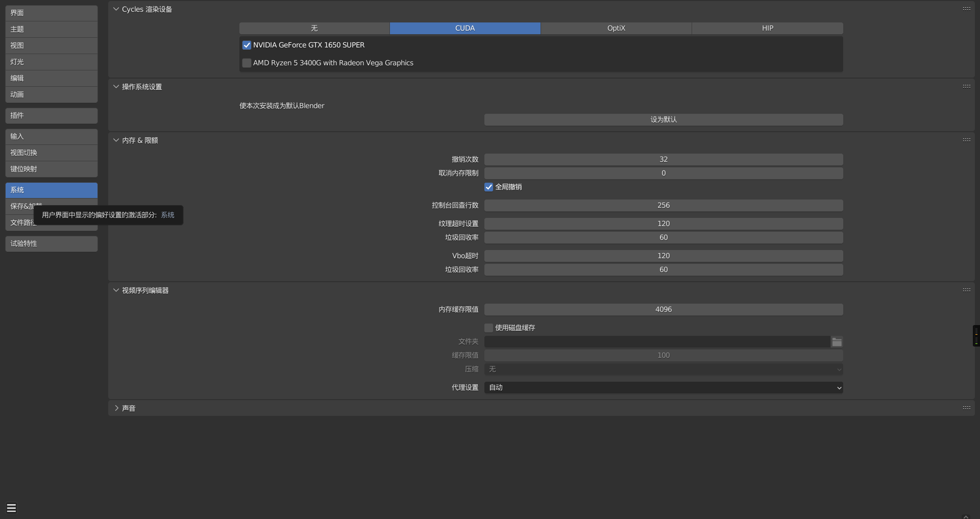The image size is (980, 519).
Task: Open the 输入 preferences section
Action: point(52,136)
